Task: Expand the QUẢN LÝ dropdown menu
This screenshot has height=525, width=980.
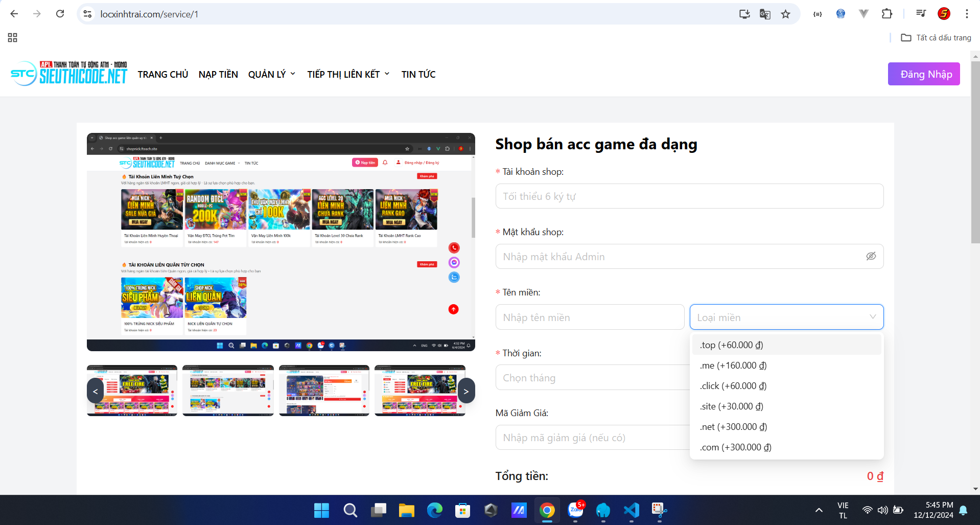Action: point(271,74)
